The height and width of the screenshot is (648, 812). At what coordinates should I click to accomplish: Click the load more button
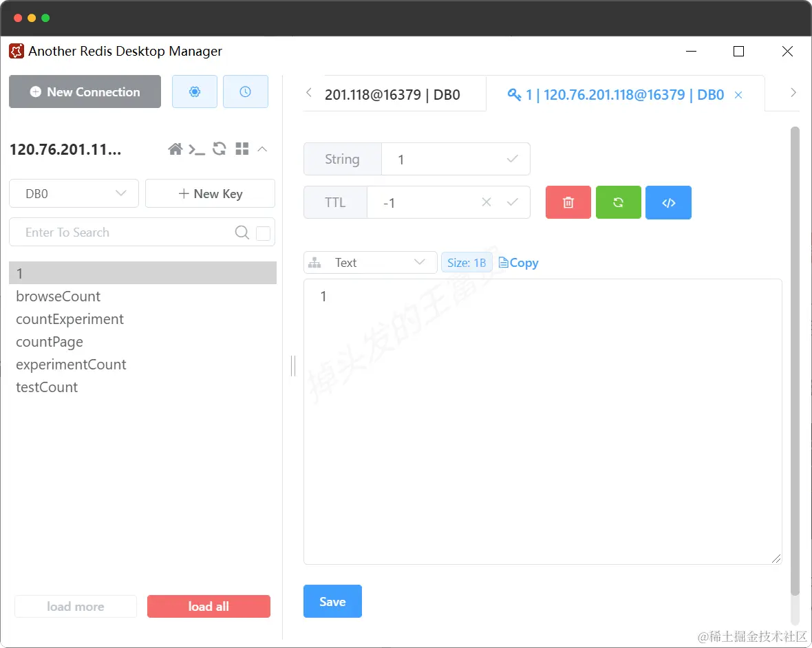[x=76, y=607]
